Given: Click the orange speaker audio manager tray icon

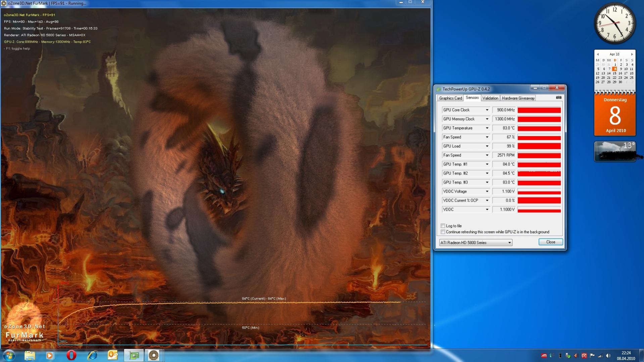Looking at the screenshot, I should (x=576, y=356).
